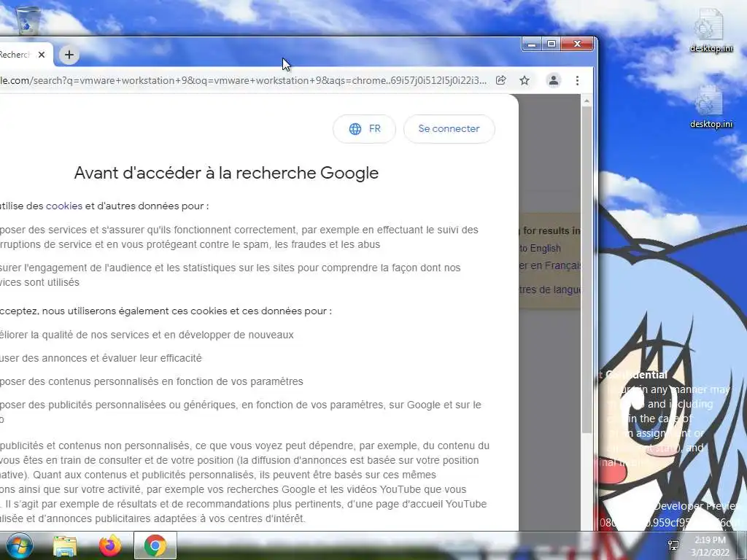The width and height of the screenshot is (747, 560).
Task: Launch Firefox from the taskbar
Action: [110, 546]
